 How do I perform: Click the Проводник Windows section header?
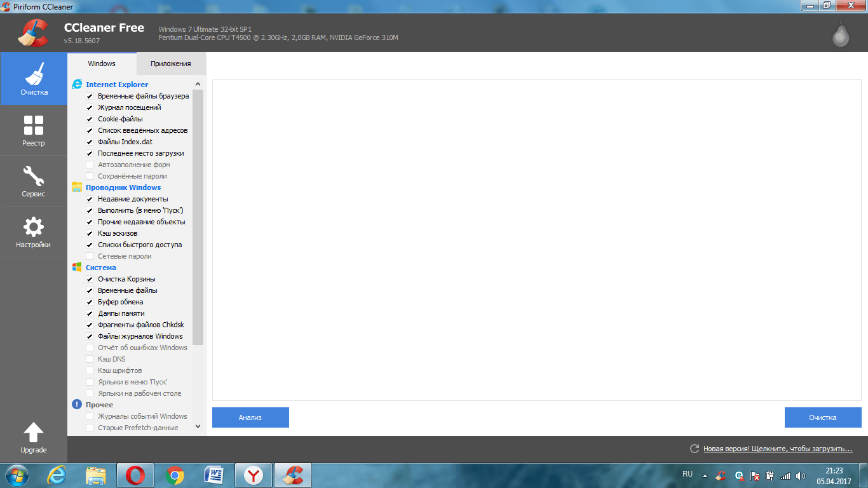pyautogui.click(x=123, y=187)
